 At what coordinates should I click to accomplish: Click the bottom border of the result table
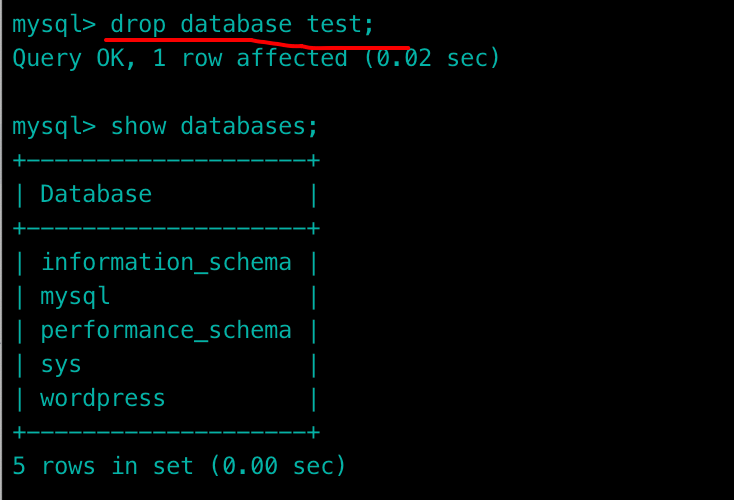point(166,432)
